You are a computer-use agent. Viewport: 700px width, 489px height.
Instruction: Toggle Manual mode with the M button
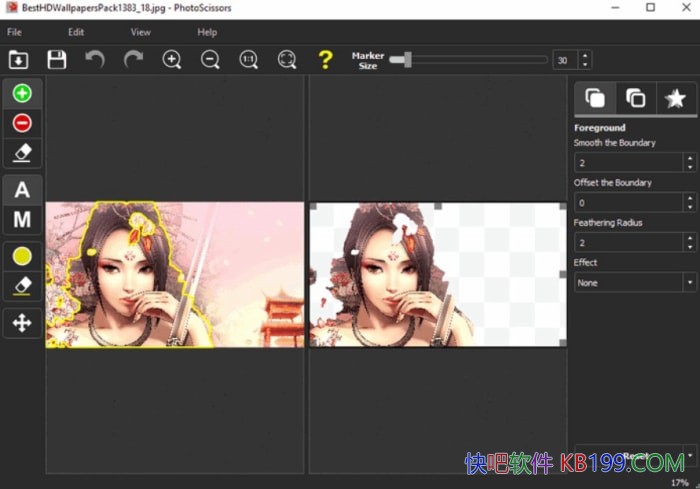tap(22, 219)
